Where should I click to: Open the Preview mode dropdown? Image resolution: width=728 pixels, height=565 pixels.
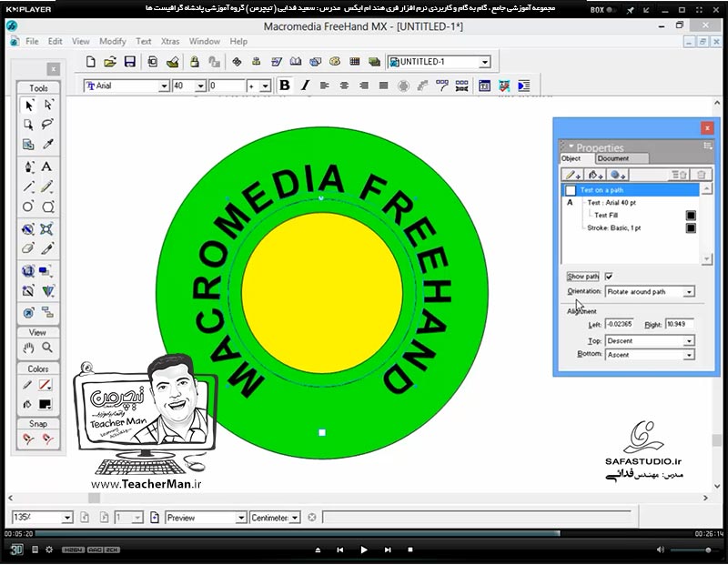240,518
